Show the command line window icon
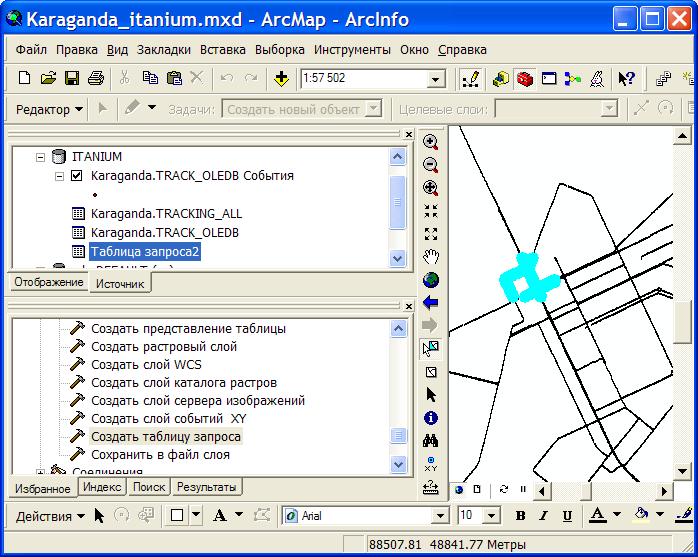698x557 pixels. (x=549, y=79)
